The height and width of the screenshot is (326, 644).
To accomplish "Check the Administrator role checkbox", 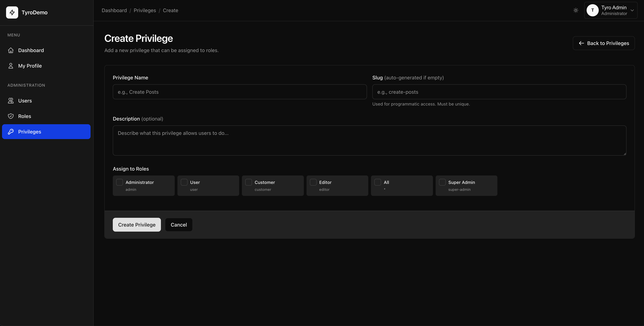I will tap(120, 182).
